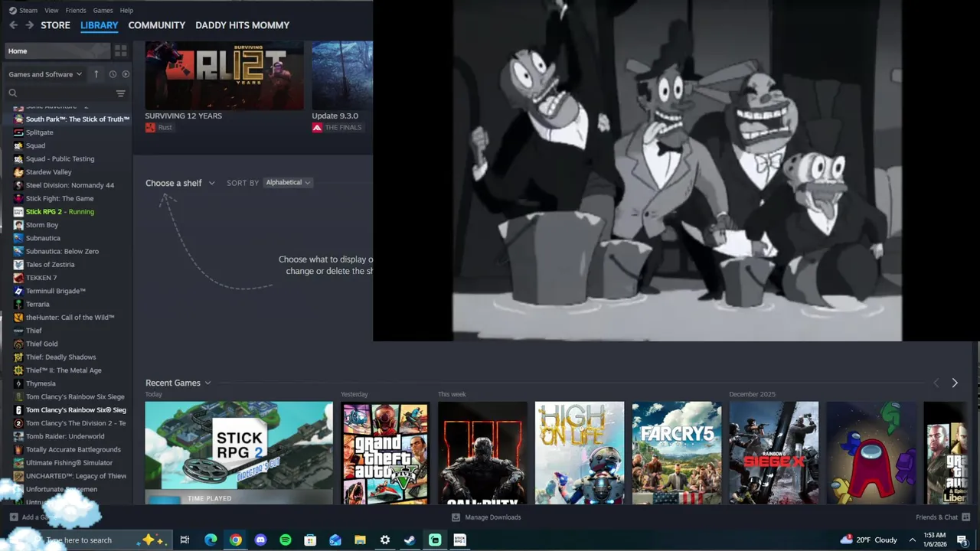Click the clock recent-activity filter icon
This screenshot has width=980, height=551.
tap(113, 74)
